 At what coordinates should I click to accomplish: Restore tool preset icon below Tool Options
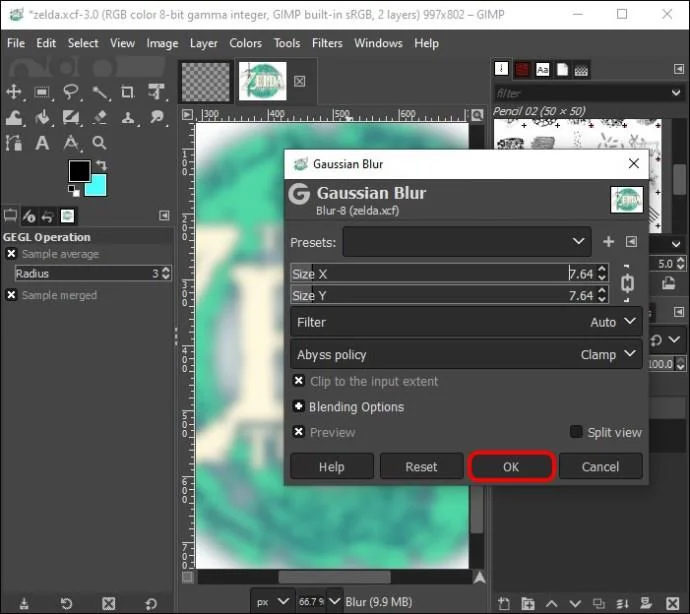[66, 603]
